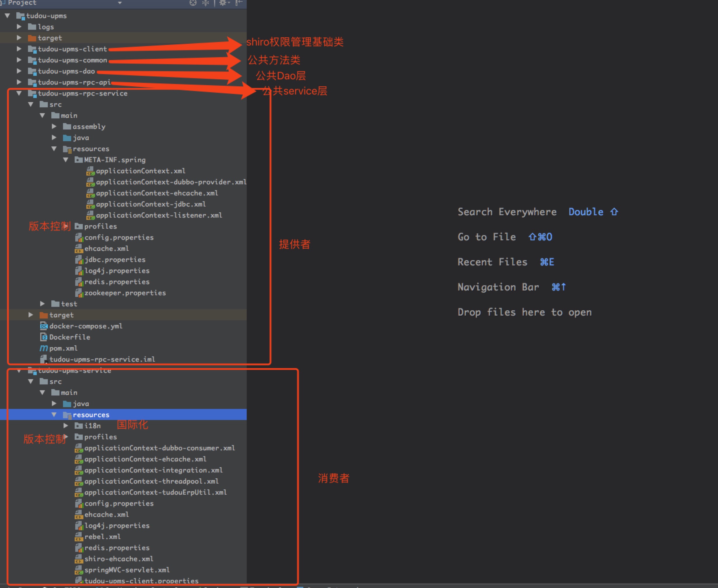Image resolution: width=718 pixels, height=588 pixels.
Task: Expand the tudou-upms-dao module
Action: pyautogui.click(x=19, y=71)
